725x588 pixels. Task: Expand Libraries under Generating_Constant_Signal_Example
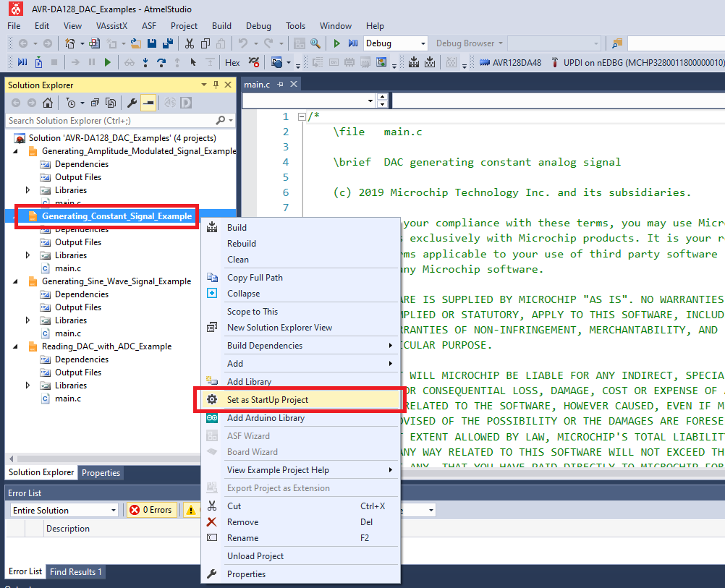pyautogui.click(x=28, y=255)
